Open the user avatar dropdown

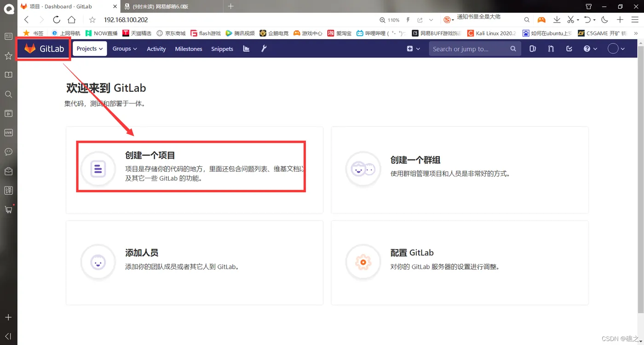click(616, 49)
